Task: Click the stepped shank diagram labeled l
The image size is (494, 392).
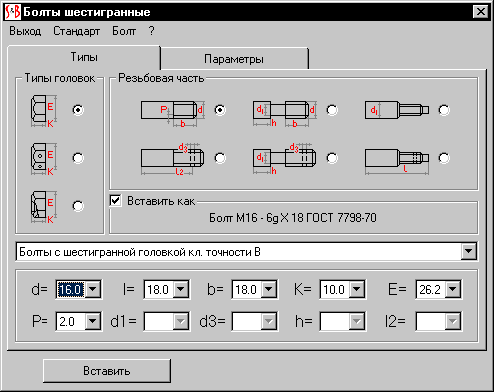Action: pyautogui.click(x=397, y=161)
